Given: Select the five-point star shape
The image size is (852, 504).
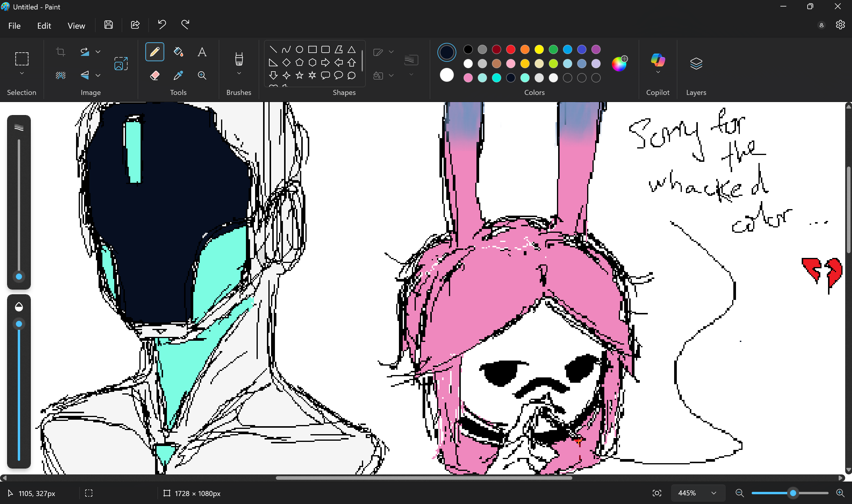Looking at the screenshot, I should coord(299,75).
